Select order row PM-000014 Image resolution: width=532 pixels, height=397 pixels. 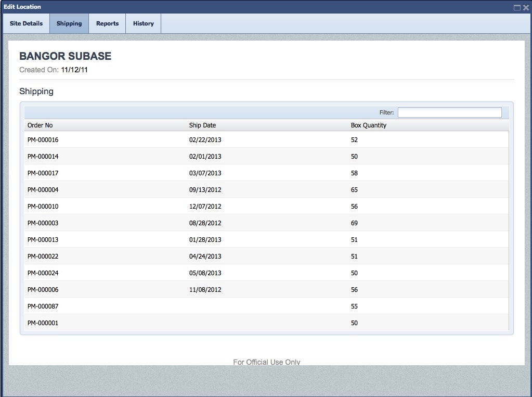pyautogui.click(x=43, y=157)
